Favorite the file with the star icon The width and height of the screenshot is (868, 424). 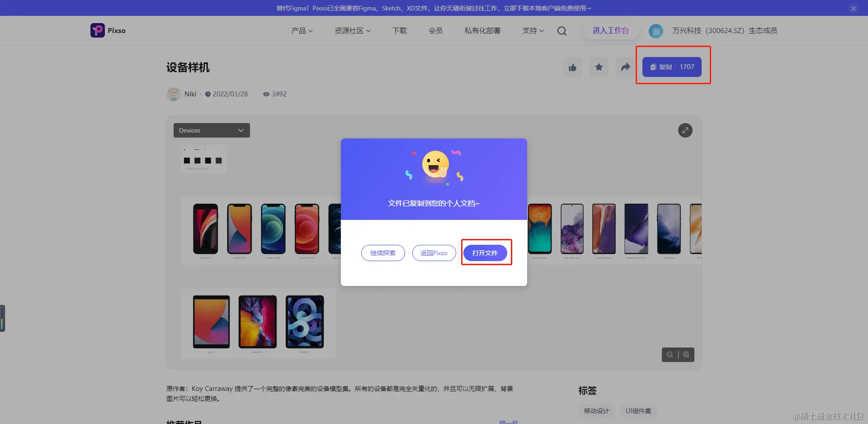[599, 67]
